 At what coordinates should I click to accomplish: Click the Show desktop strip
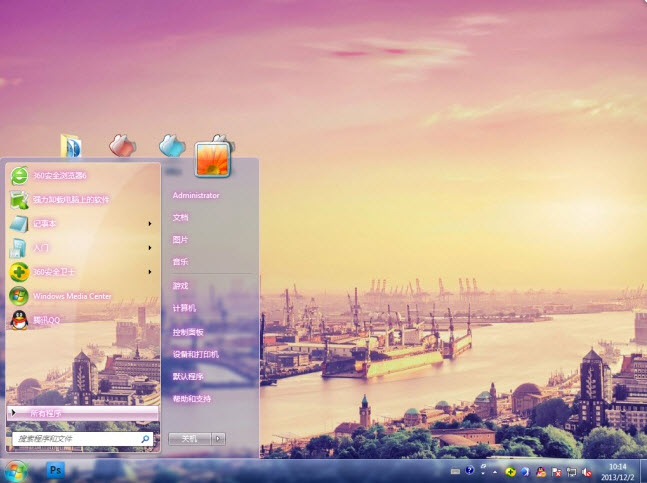(x=643, y=471)
